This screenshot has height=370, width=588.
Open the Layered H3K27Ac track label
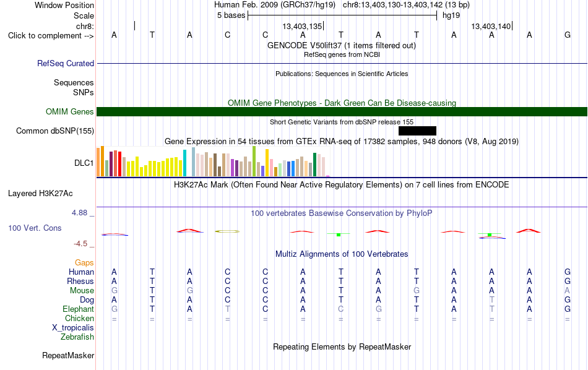click(40, 194)
